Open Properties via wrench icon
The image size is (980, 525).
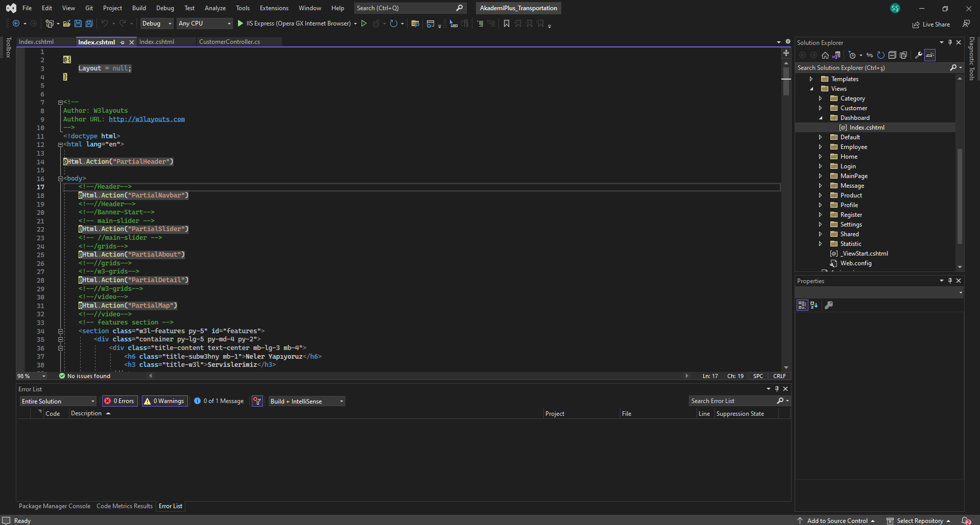pos(918,55)
